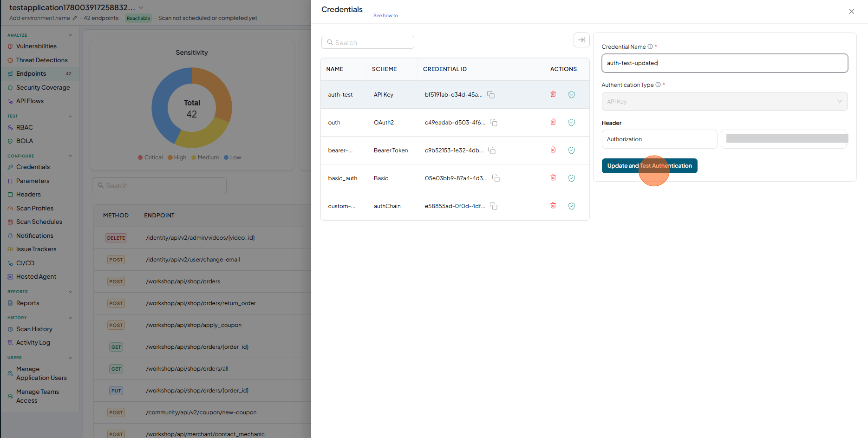The height and width of the screenshot is (438, 868).
Task: Copy the basic_auth credential ID
Action: [496, 178]
